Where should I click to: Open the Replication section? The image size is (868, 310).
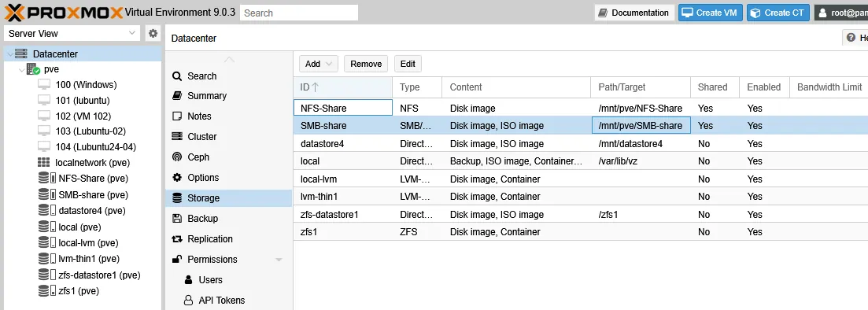click(x=229, y=238)
